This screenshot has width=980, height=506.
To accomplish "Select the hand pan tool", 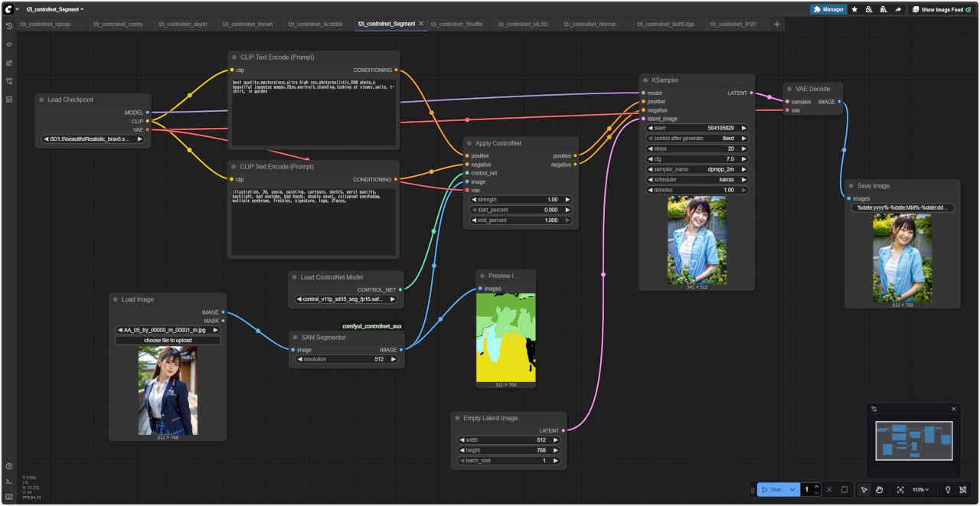I will pyautogui.click(x=880, y=490).
